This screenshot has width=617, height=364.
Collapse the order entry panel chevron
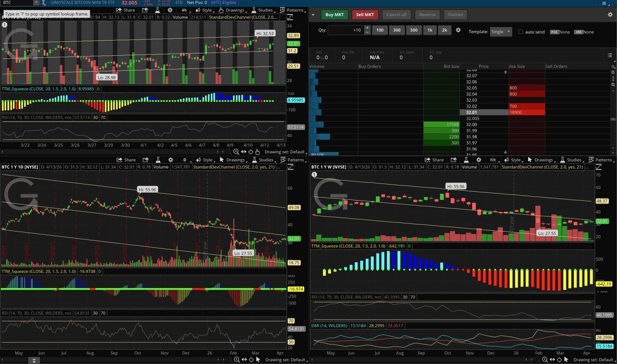[313, 15]
